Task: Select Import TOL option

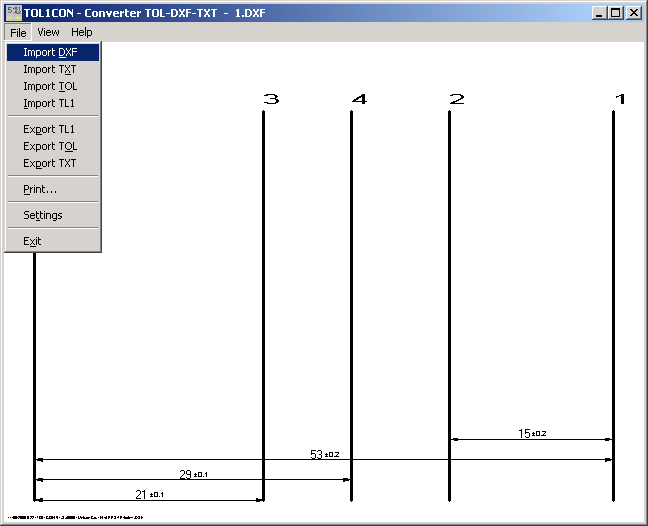Action: click(50, 86)
